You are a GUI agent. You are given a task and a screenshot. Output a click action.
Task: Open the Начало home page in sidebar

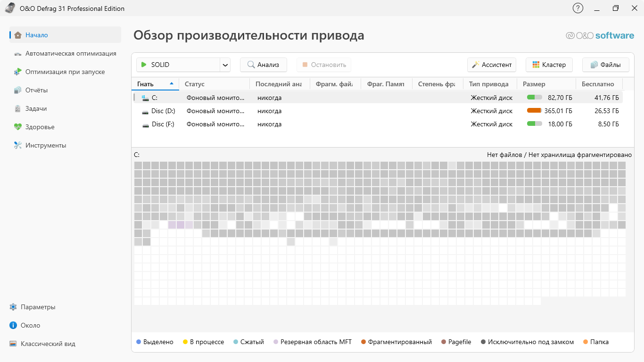[x=65, y=35]
